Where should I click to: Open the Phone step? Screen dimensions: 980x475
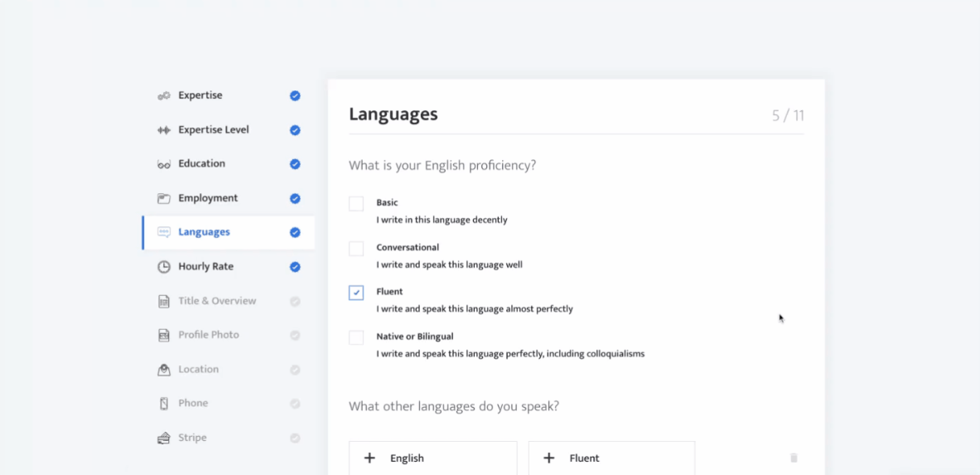point(229,404)
